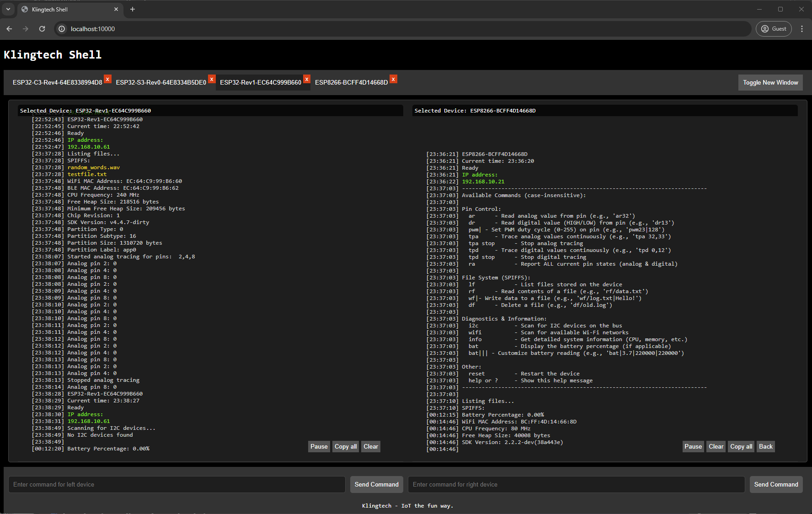Click the WiFi MAC Address EC:64:C9:99:B6:60 line
812x514 pixels.
pos(125,181)
